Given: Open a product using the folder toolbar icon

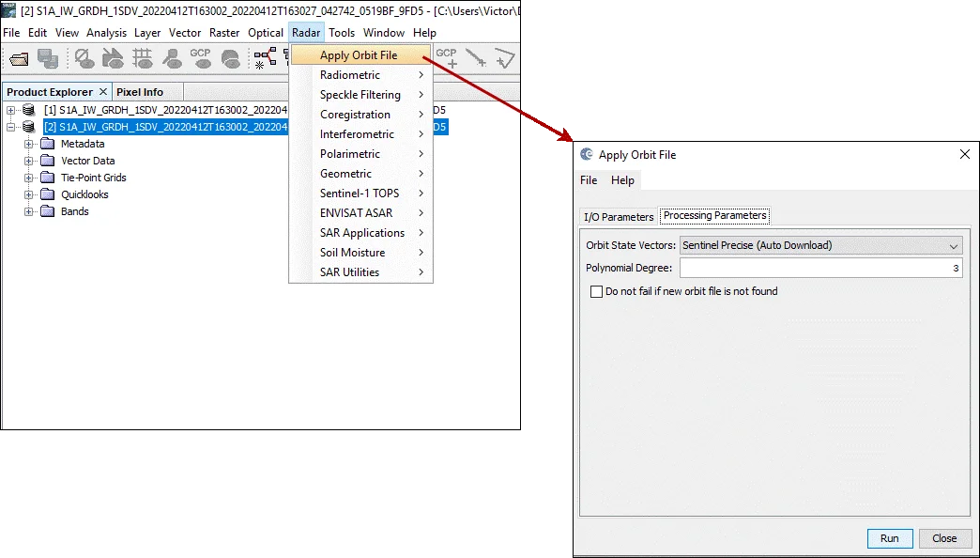Looking at the screenshot, I should click(19, 58).
